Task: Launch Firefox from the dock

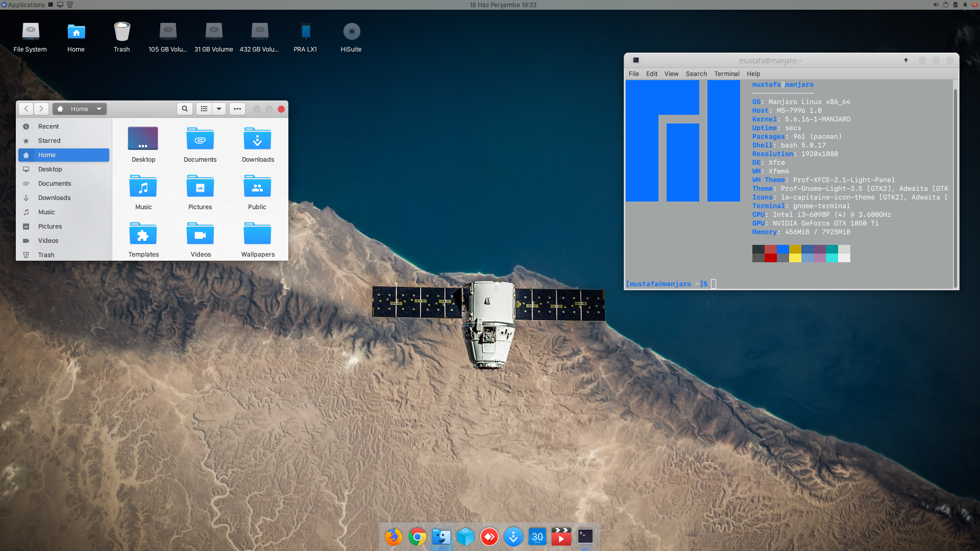Action: click(394, 537)
